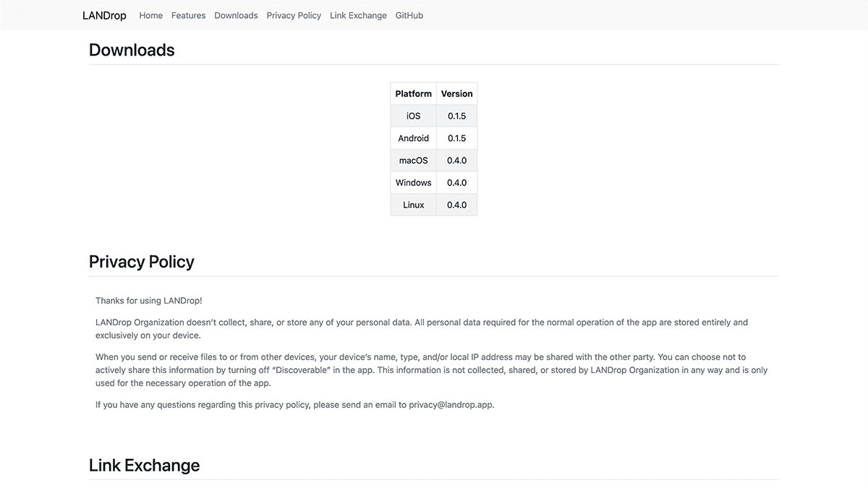Image resolution: width=868 pixels, height=488 pixels.
Task: Click Link Exchange in the top navigation
Action: (358, 15)
